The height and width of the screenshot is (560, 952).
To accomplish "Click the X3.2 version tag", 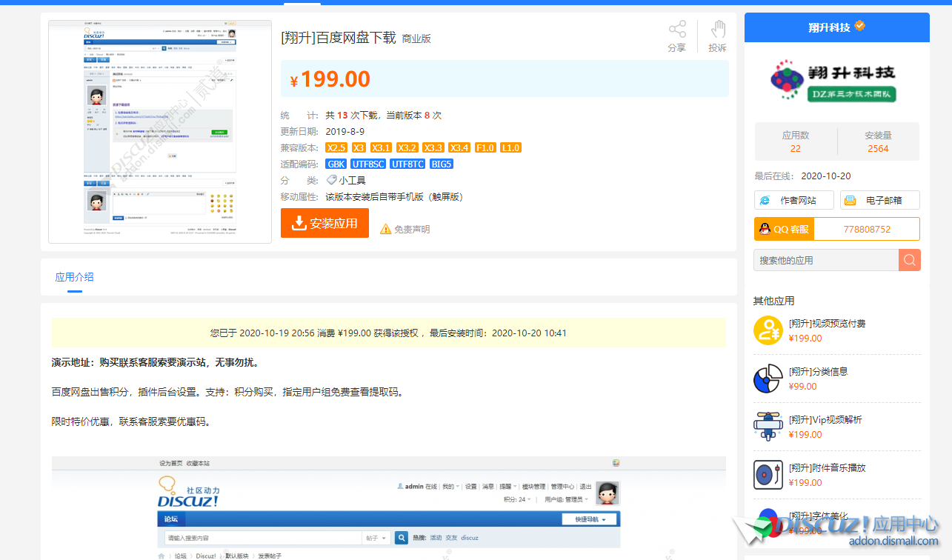I will (407, 147).
